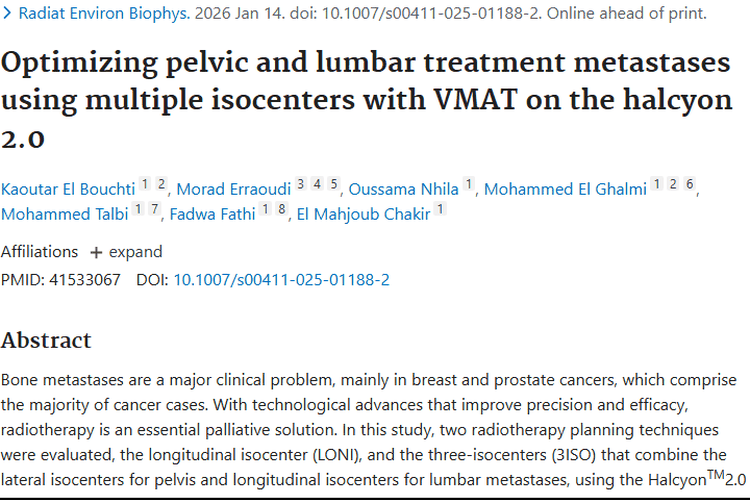
Task: Open author Mohammed El Ghalmi's link
Action: click(569, 188)
